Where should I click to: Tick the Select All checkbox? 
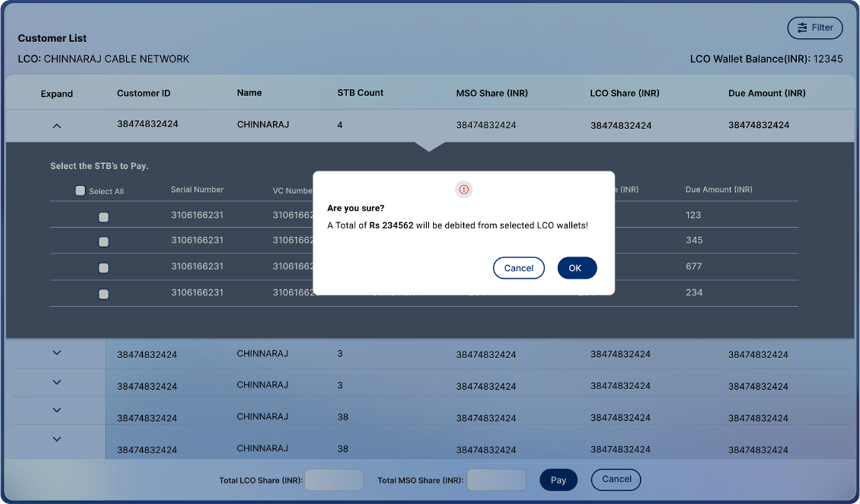click(80, 191)
